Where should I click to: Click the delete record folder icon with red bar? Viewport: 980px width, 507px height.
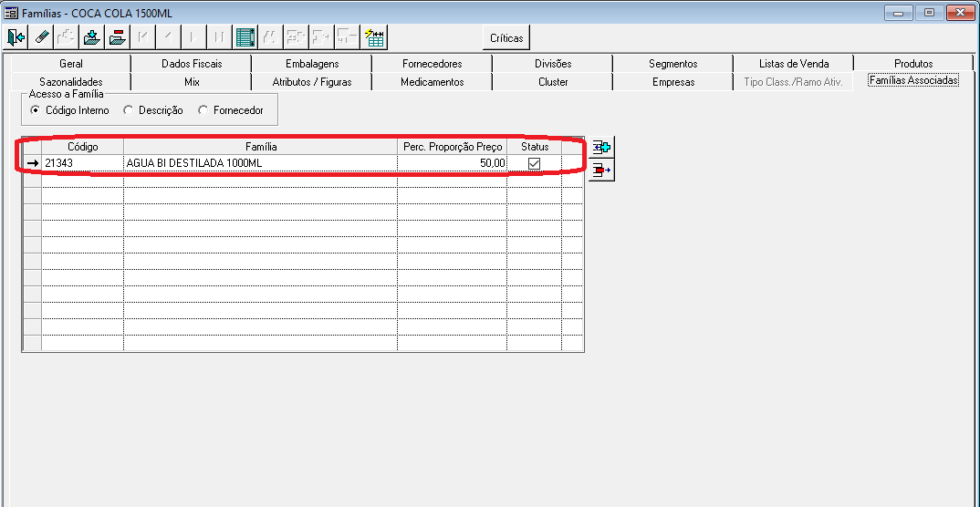(118, 37)
